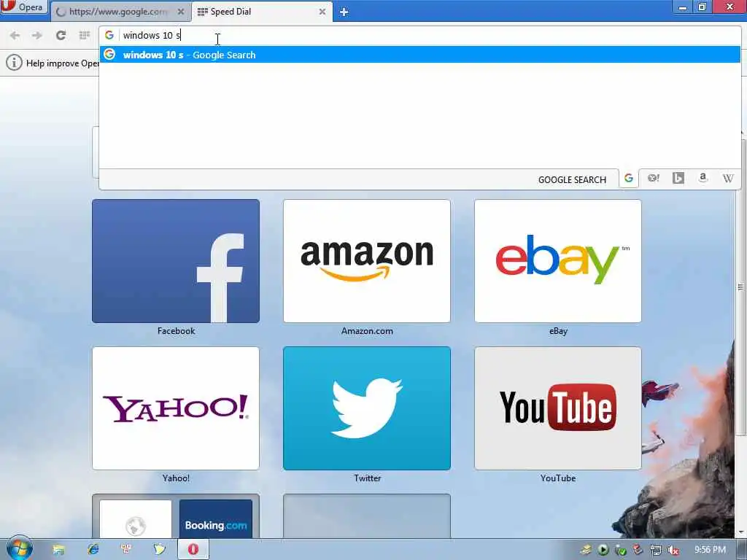
Task: Open Speed Dial grid icon in toolbar
Action: (x=85, y=35)
